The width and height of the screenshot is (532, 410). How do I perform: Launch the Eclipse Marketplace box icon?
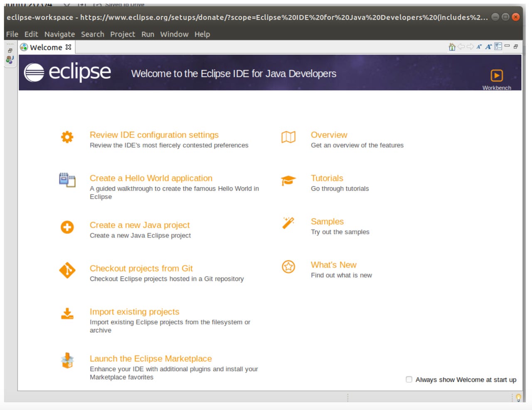click(67, 361)
